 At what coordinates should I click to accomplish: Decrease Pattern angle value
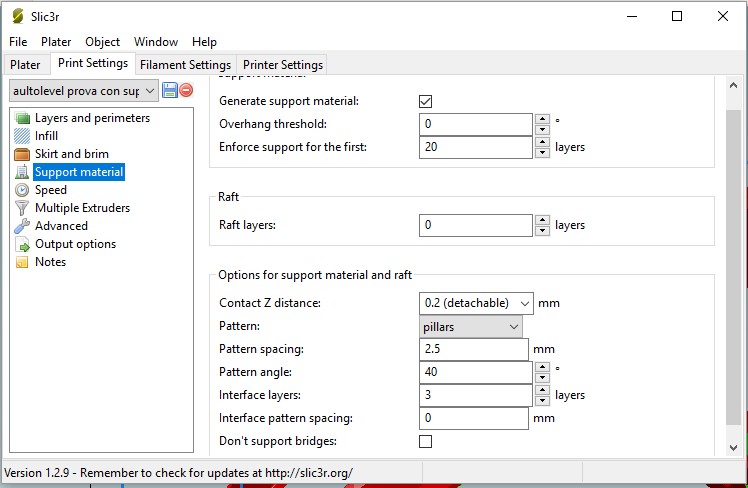tap(542, 378)
